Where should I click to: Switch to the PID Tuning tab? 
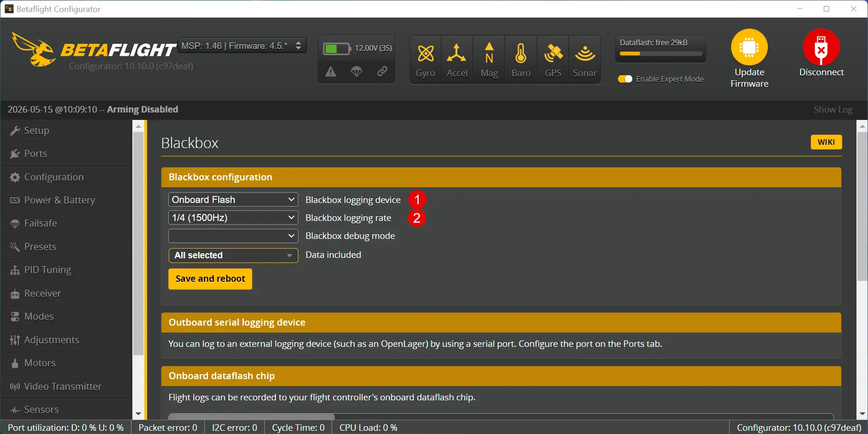[x=66, y=270]
